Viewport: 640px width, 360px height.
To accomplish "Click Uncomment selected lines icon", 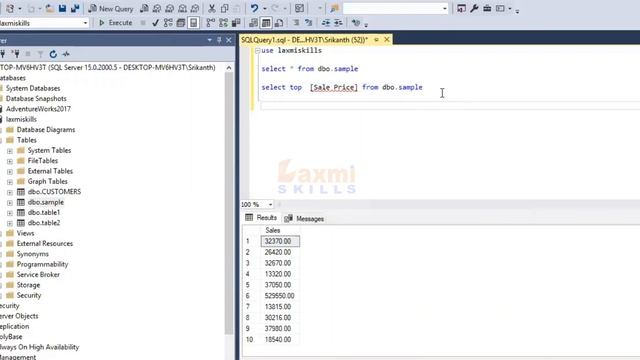I will (309, 23).
